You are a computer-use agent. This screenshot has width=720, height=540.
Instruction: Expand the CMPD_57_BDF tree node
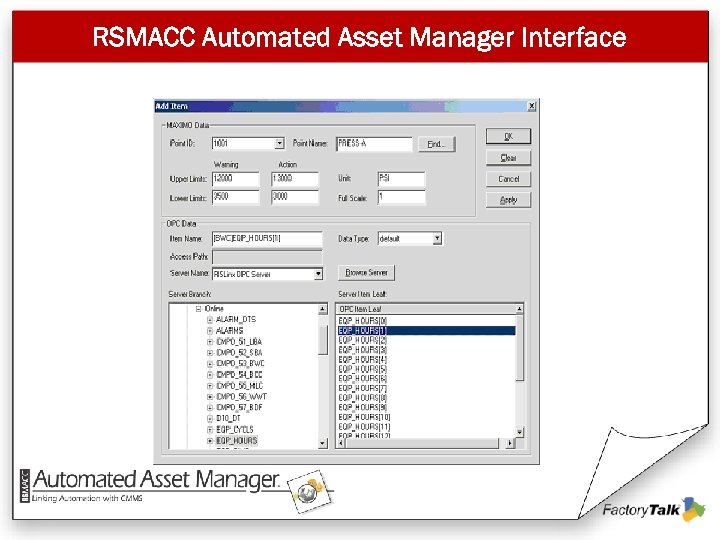(x=210, y=408)
